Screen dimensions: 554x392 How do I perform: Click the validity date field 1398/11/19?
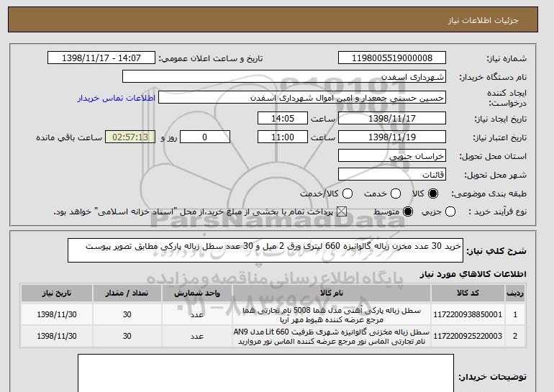(392, 137)
